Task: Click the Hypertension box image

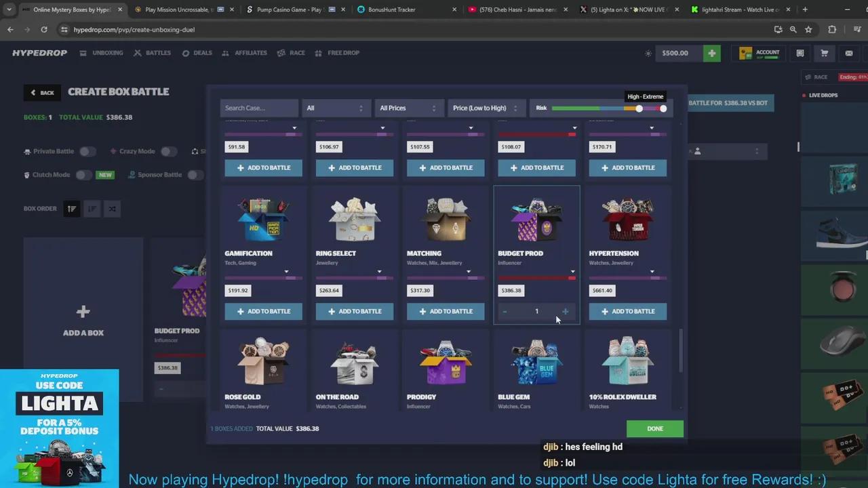Action: point(627,220)
